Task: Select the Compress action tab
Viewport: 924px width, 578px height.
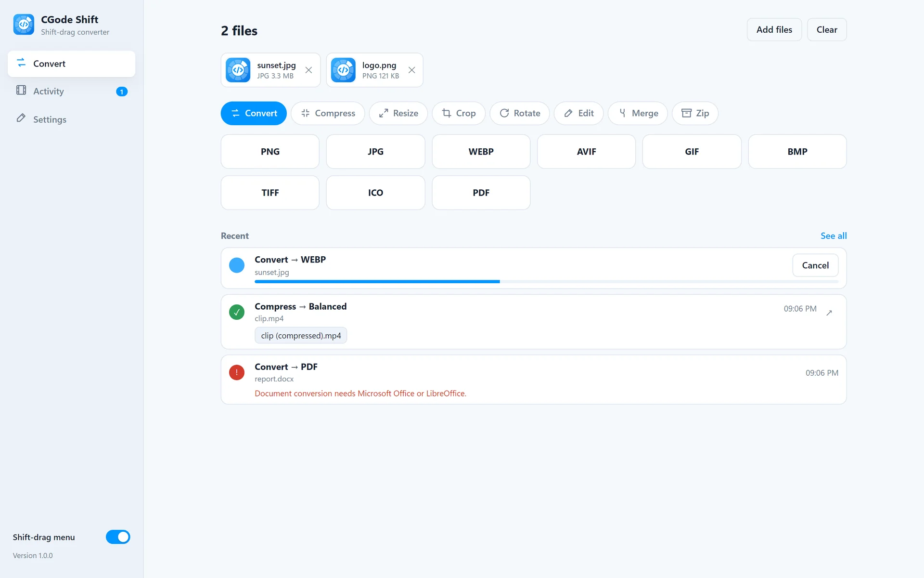Action: click(x=328, y=113)
